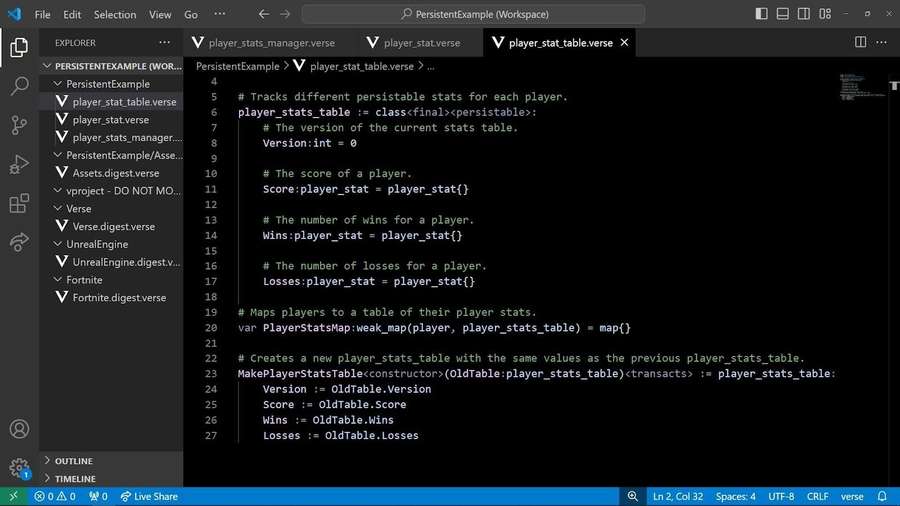Open the Search view in activity bar
The height and width of the screenshot is (506, 900).
coord(19,86)
